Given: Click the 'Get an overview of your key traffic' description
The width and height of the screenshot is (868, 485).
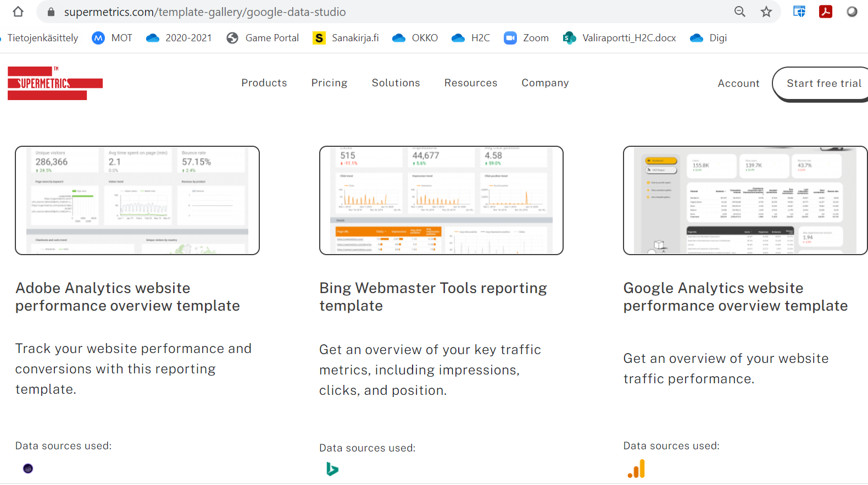Looking at the screenshot, I should [430, 370].
